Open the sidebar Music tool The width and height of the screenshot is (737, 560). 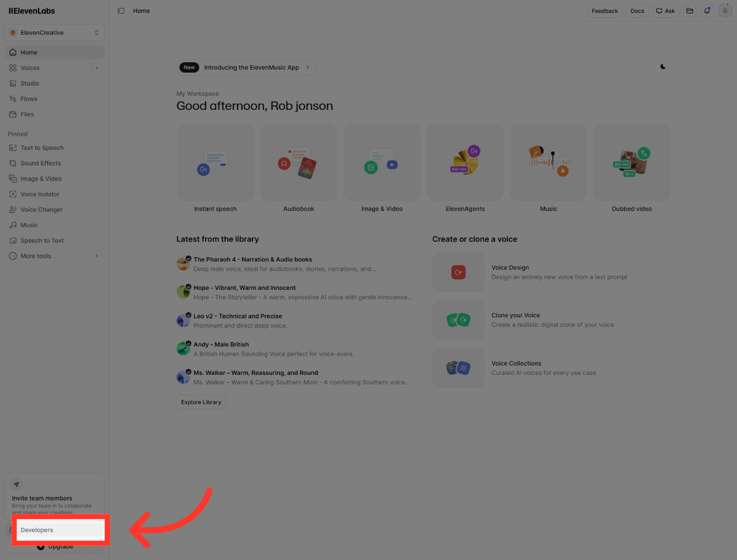pos(55,226)
